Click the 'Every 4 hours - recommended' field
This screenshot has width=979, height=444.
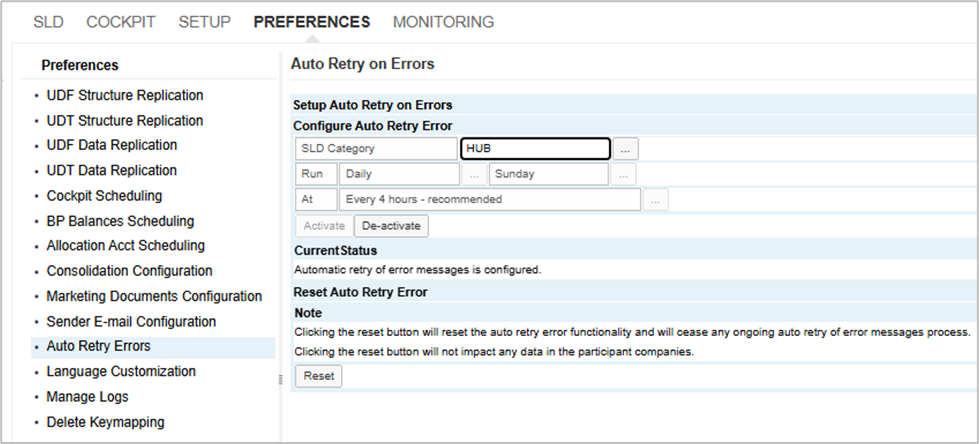click(x=490, y=200)
